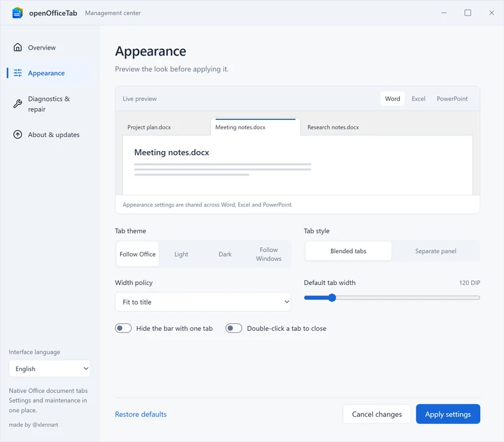
Task: Click the About & updates arrow icon
Action: (18, 135)
